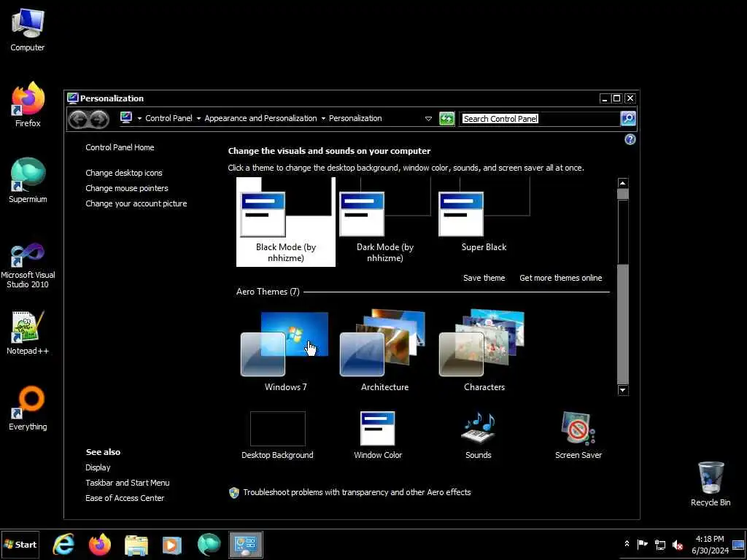The height and width of the screenshot is (560, 747).
Task: Open Screen Saver settings
Action: (578, 435)
